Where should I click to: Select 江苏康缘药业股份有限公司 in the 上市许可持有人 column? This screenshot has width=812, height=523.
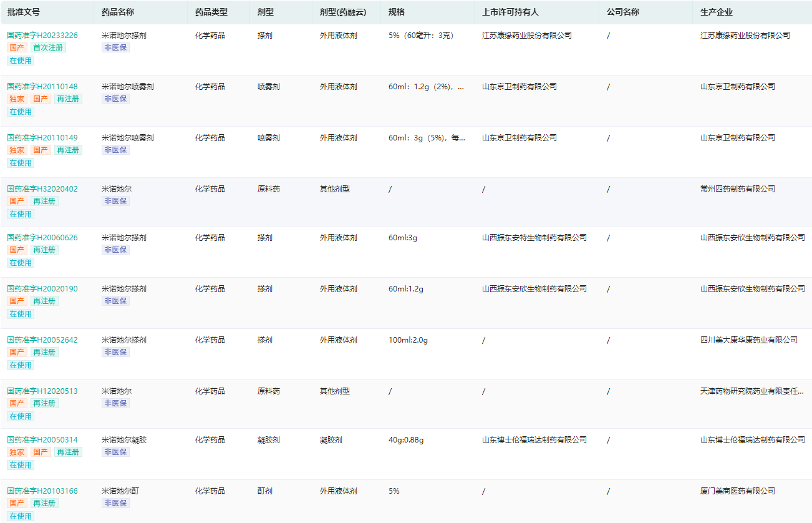point(527,36)
